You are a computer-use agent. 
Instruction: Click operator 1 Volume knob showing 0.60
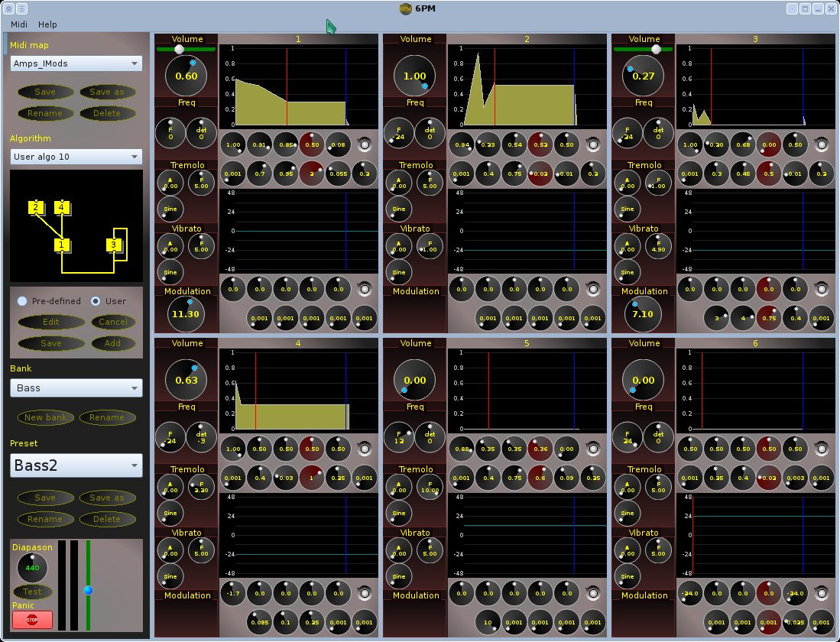click(x=186, y=76)
